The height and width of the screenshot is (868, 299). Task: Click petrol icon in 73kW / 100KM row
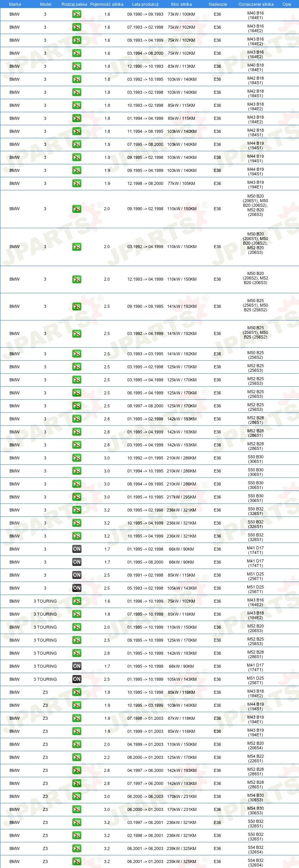76,14
